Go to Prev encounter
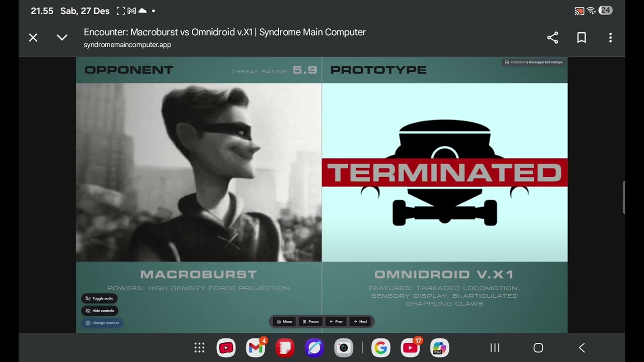The height and width of the screenshot is (362, 644). pos(336,321)
